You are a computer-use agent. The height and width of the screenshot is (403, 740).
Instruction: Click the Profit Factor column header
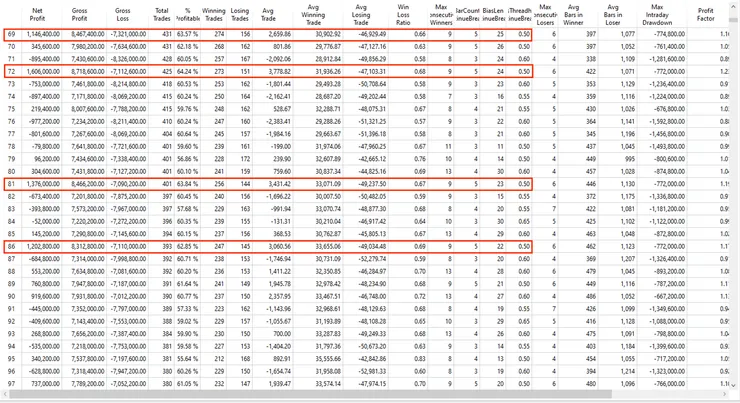(x=706, y=15)
